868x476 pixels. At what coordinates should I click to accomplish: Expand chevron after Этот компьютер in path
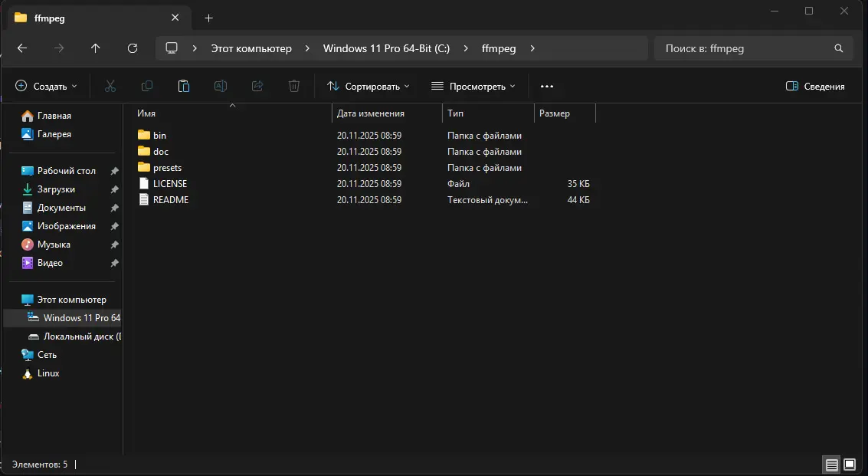[307, 49]
